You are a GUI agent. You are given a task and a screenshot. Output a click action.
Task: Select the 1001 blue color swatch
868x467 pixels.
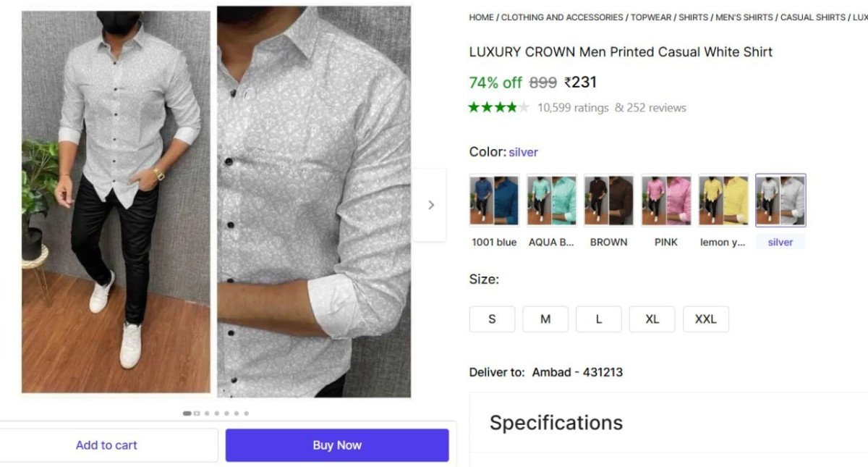click(x=494, y=201)
